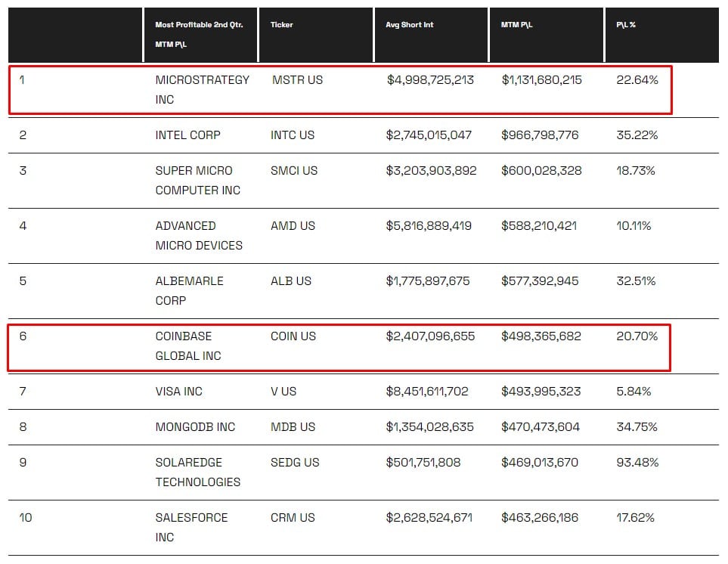Select the AMD US ticker cell
Screen dimensions: 728x564
293,226
